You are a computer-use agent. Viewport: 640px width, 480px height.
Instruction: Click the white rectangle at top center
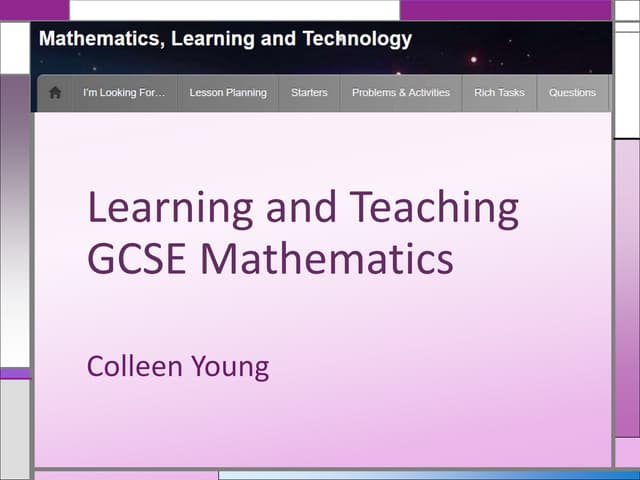pos(234,9)
